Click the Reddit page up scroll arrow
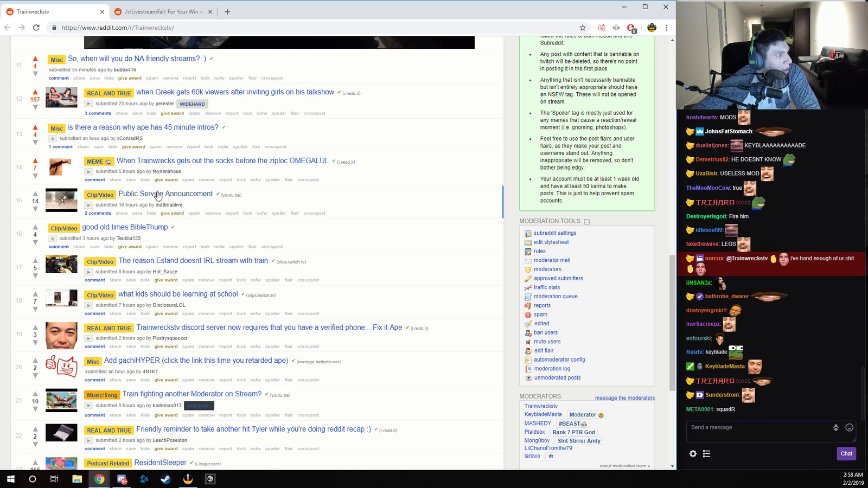868x488 pixels. coord(673,40)
